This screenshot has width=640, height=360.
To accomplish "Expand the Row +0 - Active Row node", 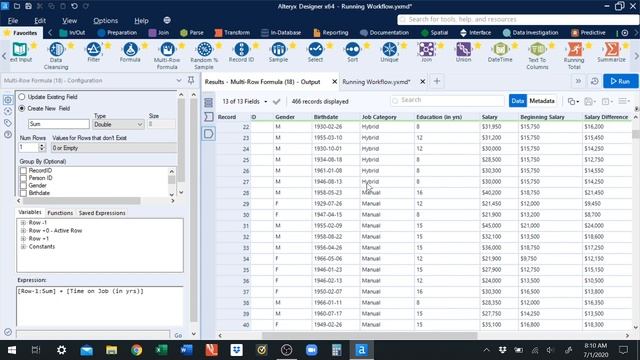I will pos(23,231).
